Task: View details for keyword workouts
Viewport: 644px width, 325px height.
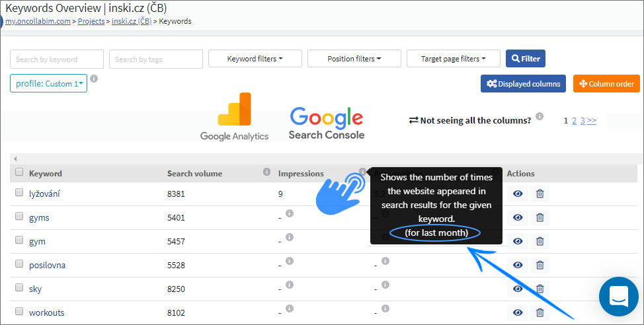Action: point(518,312)
